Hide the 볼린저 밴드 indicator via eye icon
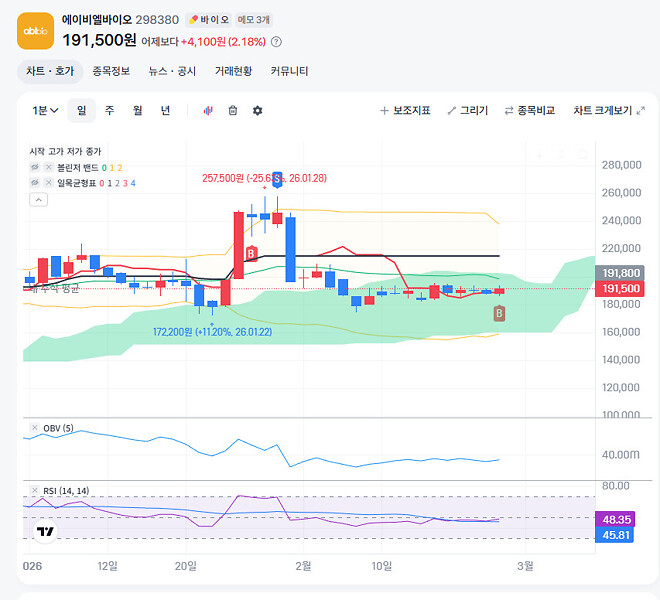The width and height of the screenshot is (660, 600). [35, 168]
